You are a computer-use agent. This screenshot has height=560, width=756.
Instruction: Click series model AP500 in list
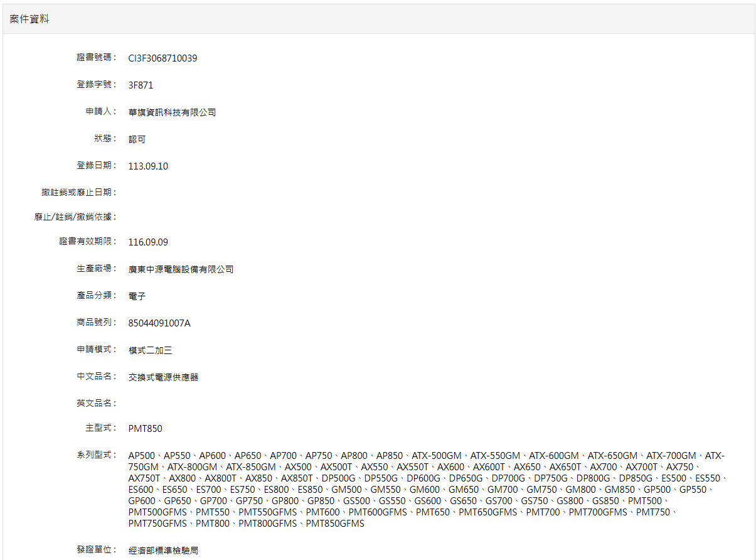[141, 456]
